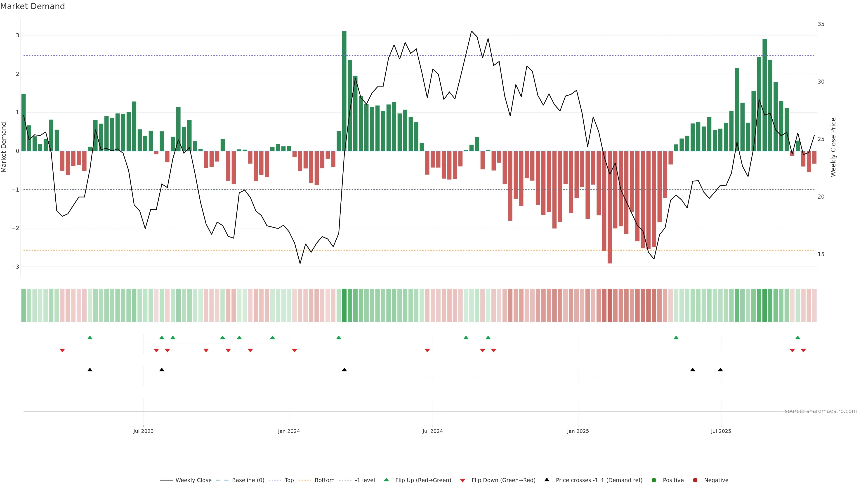The height and width of the screenshot is (488, 868).
Task: Click the Positive green circle legend icon
Action: [x=654, y=480]
